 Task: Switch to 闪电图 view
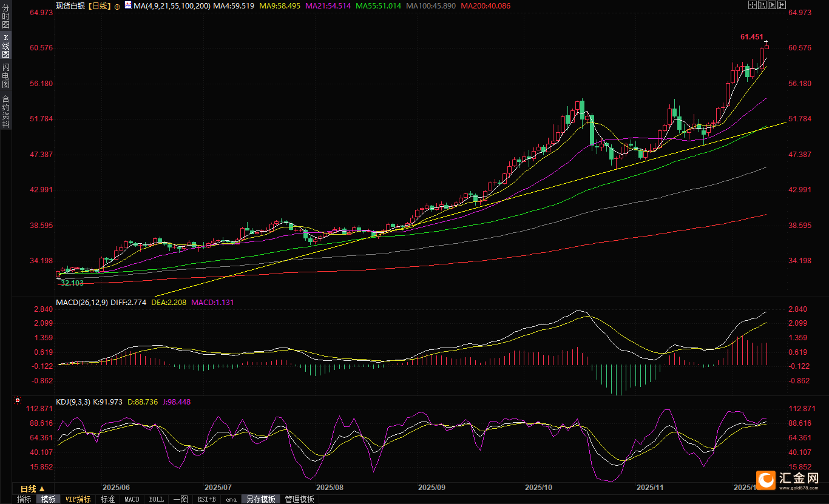coord(5,75)
